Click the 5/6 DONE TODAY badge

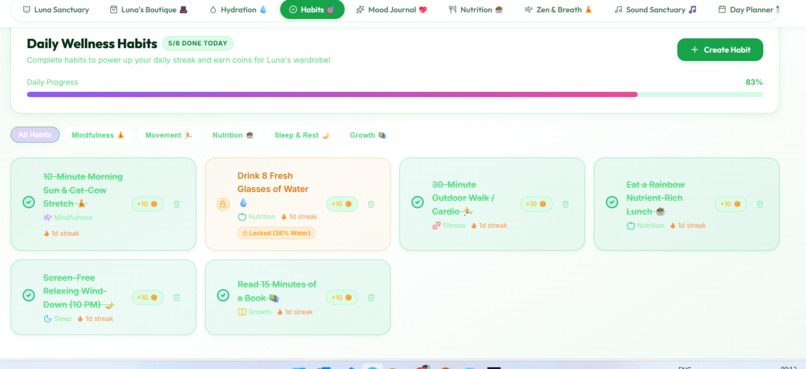pyautogui.click(x=198, y=44)
